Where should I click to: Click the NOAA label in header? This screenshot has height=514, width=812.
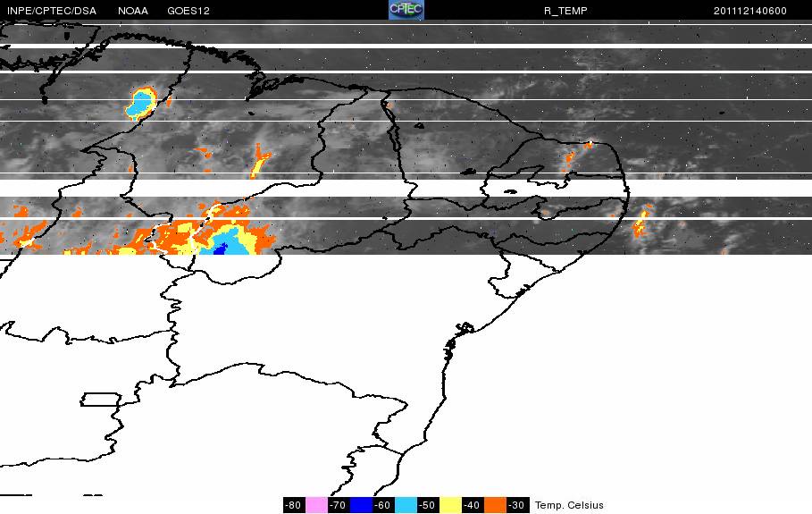pos(133,11)
